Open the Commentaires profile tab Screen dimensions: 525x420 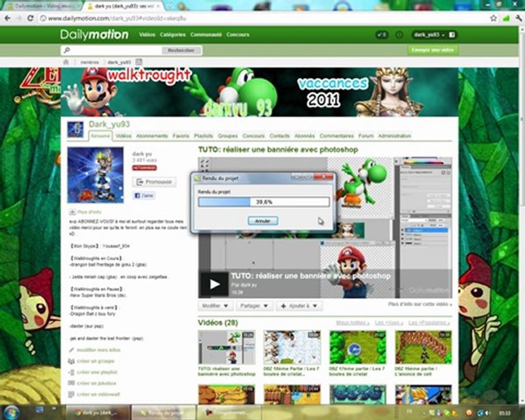[337, 136]
